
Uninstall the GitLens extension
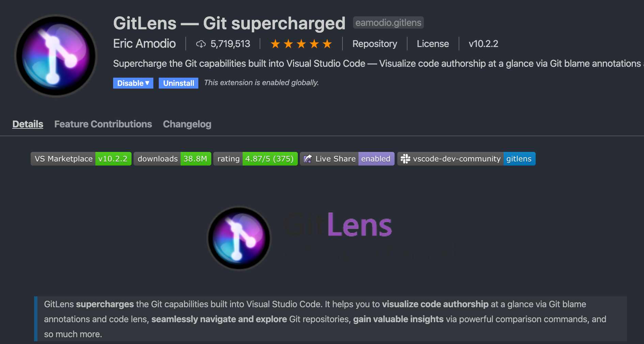(x=178, y=83)
